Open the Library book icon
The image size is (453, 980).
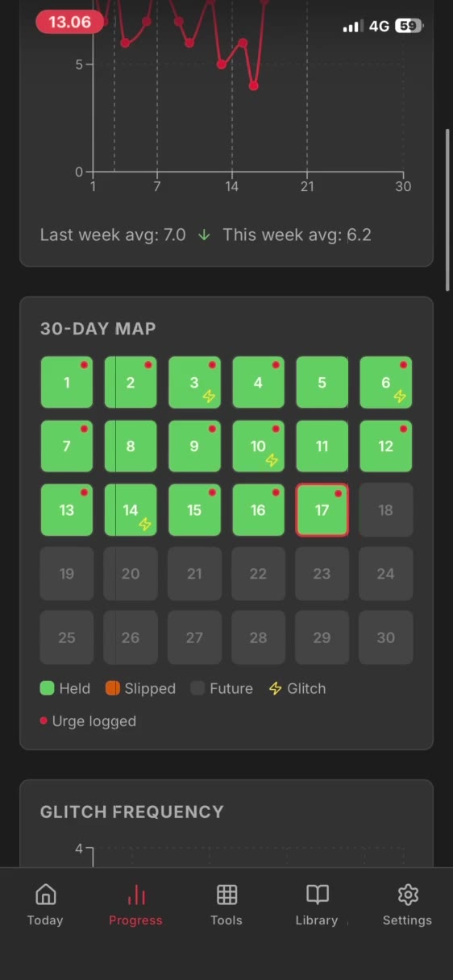[318, 895]
